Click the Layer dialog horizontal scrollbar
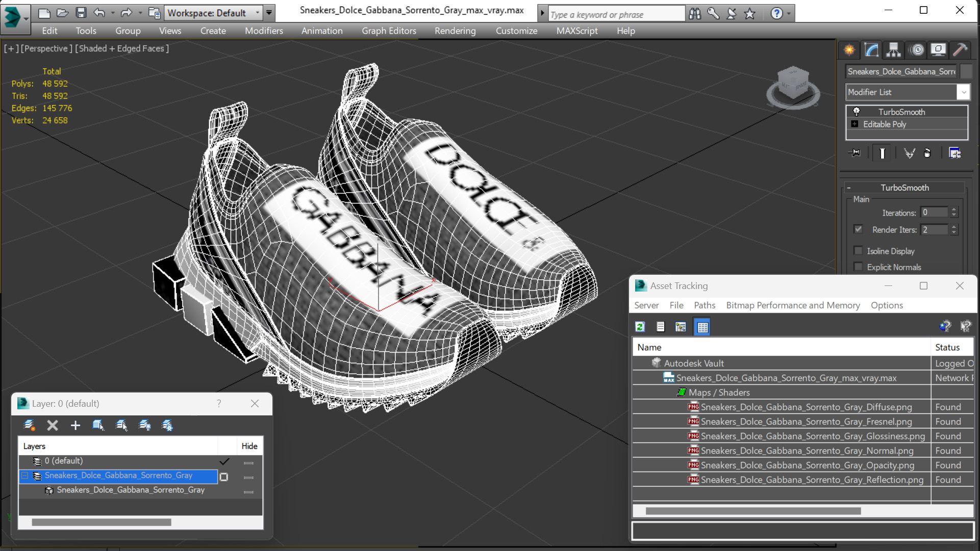 101,522
